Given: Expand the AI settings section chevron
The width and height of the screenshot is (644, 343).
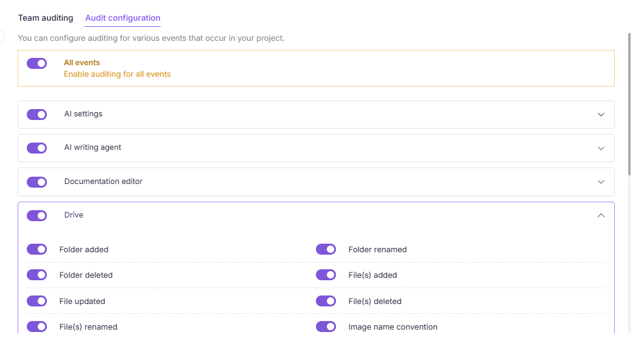Looking at the screenshot, I should coord(601,115).
